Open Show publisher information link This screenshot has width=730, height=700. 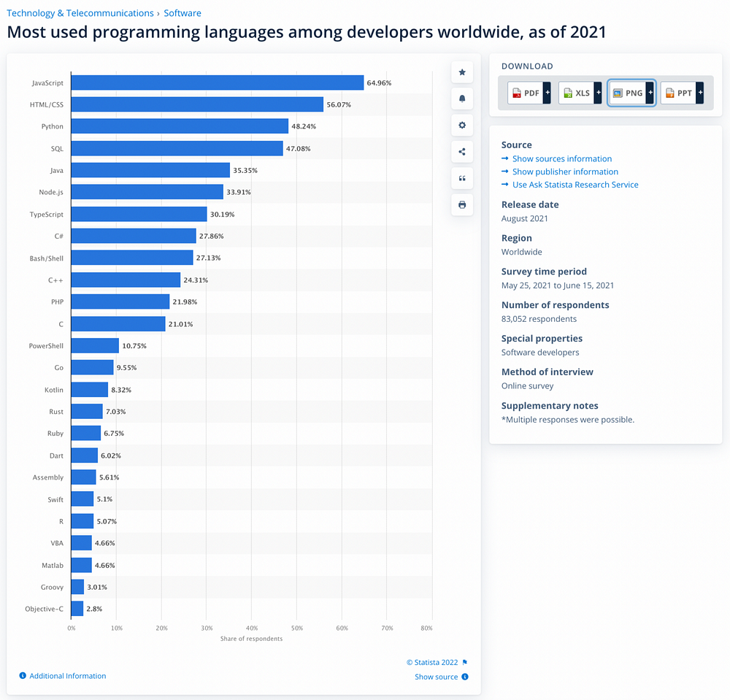pos(564,172)
